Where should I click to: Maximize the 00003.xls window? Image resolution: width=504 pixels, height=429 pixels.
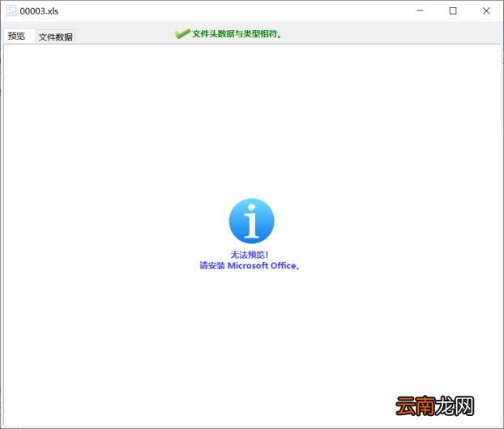tap(453, 11)
